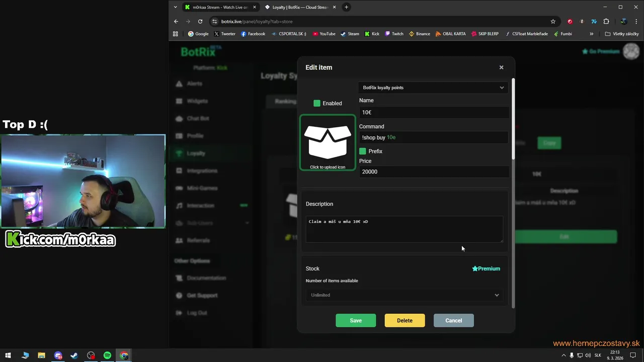Close the Edit item dialog with X
The height and width of the screenshot is (362, 644).
coord(501,67)
